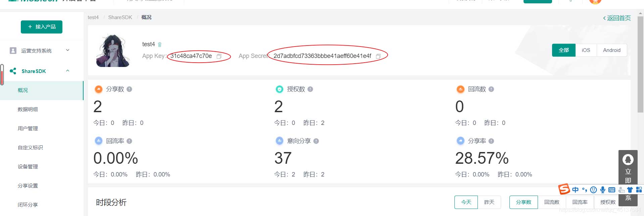Delete test4 app using trash icon
644x216 pixels.
coord(160,45)
